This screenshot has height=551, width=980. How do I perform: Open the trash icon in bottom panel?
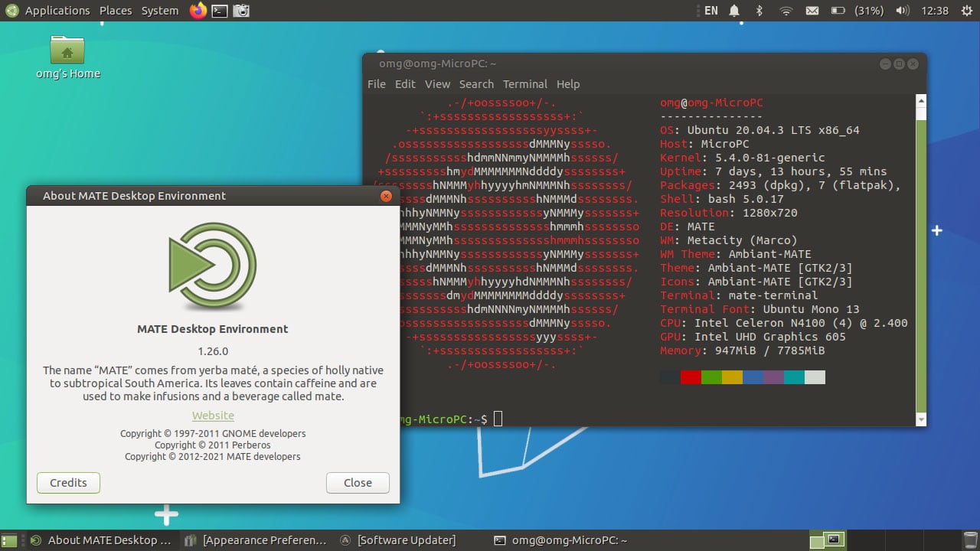[x=970, y=540]
